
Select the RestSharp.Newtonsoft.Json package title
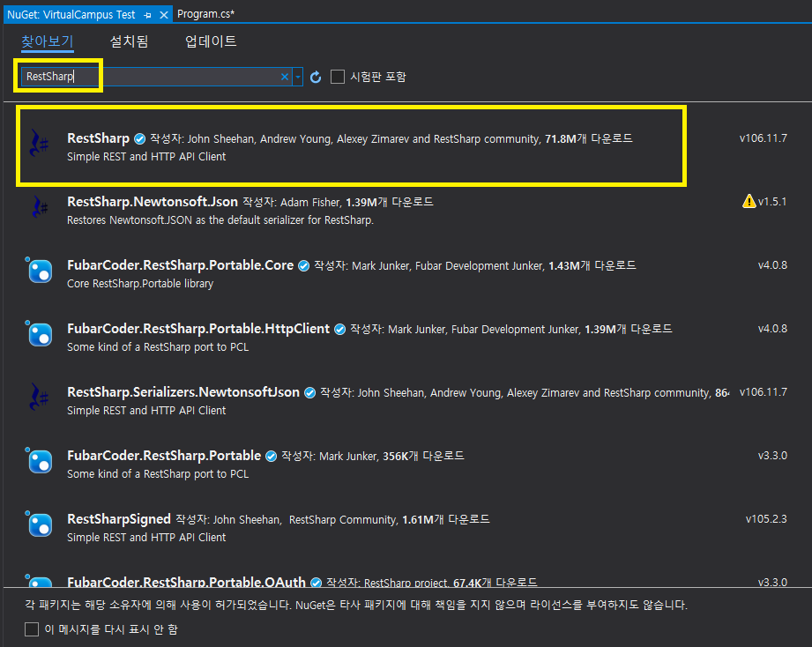click(153, 202)
